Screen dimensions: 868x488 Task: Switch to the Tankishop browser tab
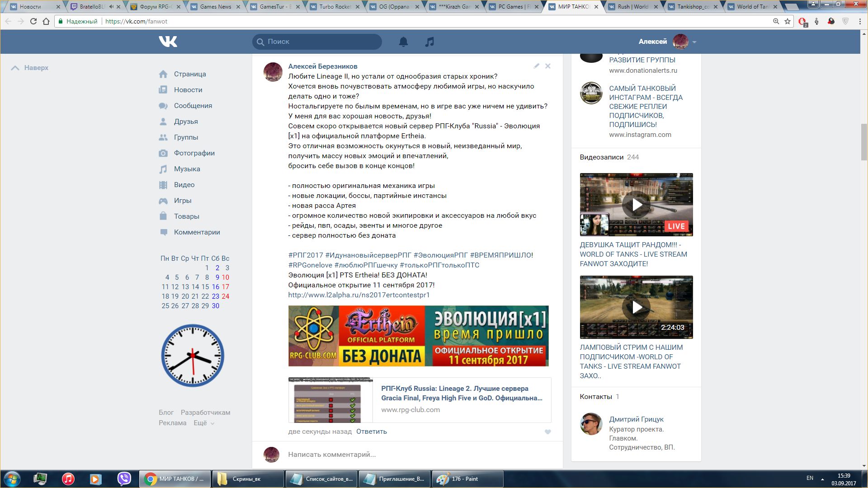coord(693,7)
